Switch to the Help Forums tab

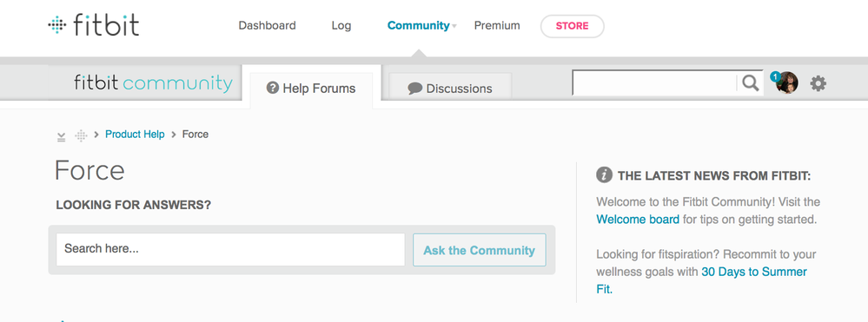[x=311, y=89]
